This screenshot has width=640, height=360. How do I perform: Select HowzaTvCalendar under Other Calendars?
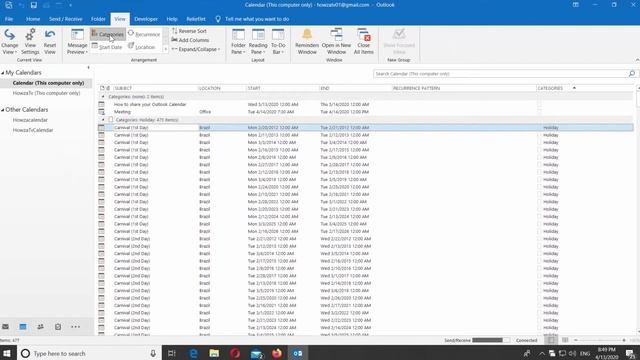click(33, 130)
